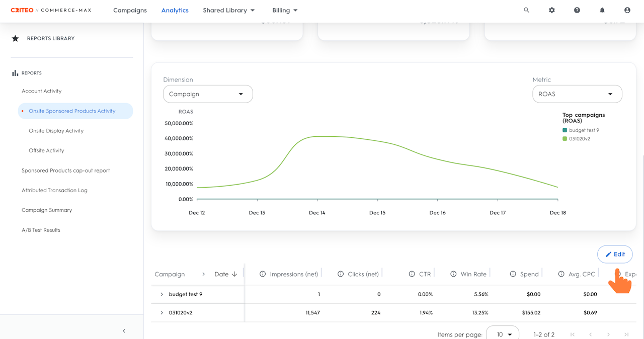Screen dimensions: 644x339
Task: Open the user account profile icon
Action: click(x=627, y=10)
